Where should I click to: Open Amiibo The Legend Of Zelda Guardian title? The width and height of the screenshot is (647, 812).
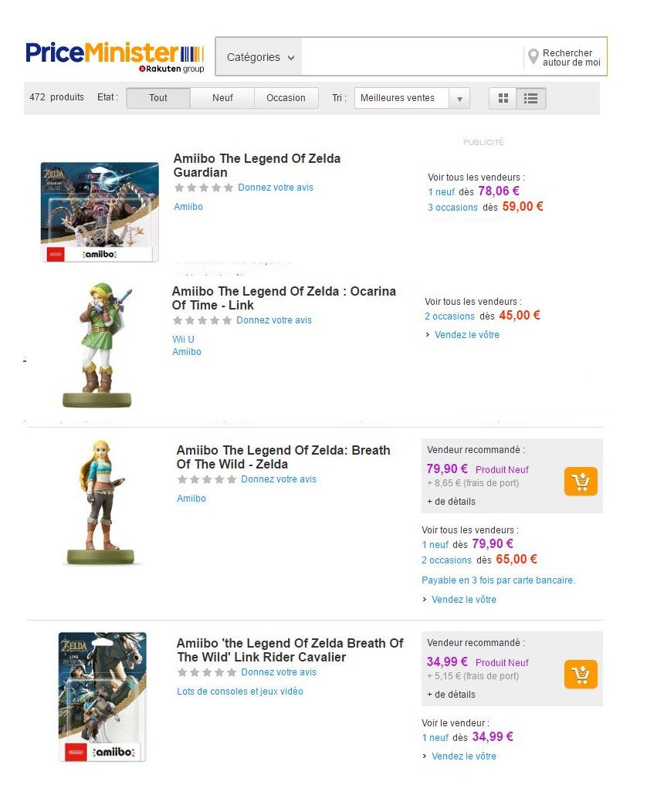pos(257,165)
